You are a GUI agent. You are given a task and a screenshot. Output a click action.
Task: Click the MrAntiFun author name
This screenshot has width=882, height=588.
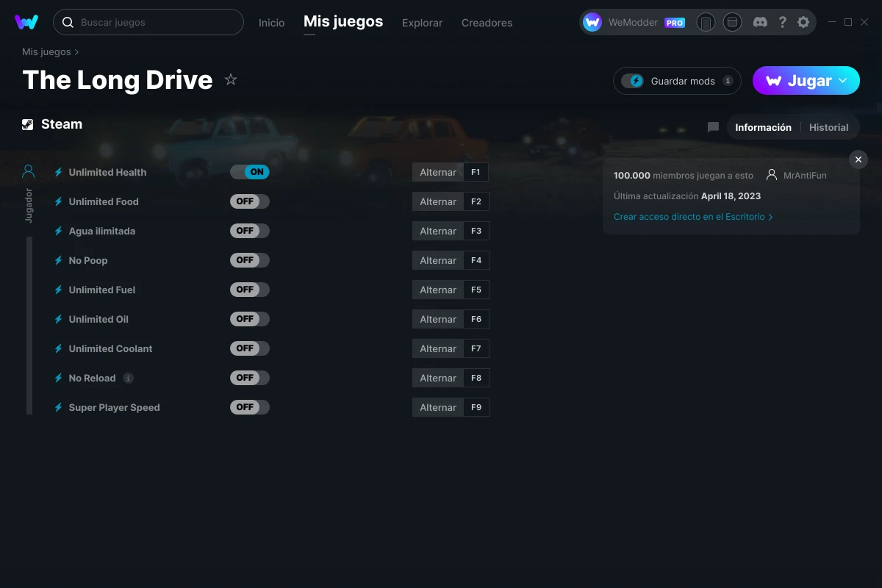tap(805, 175)
